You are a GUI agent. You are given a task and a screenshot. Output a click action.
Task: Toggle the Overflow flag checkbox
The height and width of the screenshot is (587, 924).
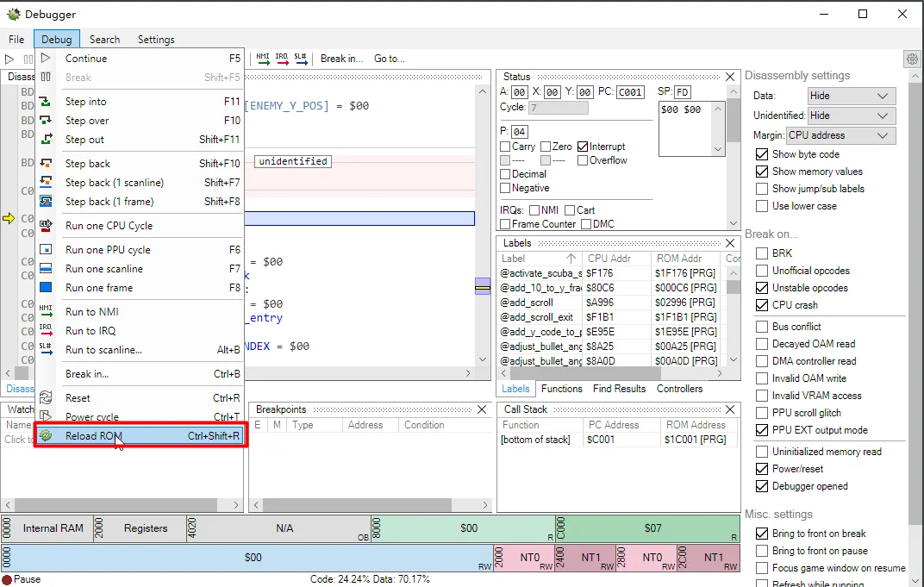583,160
